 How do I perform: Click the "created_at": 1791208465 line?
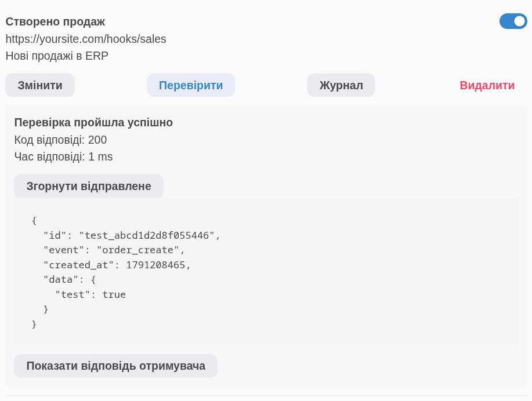pos(117,265)
